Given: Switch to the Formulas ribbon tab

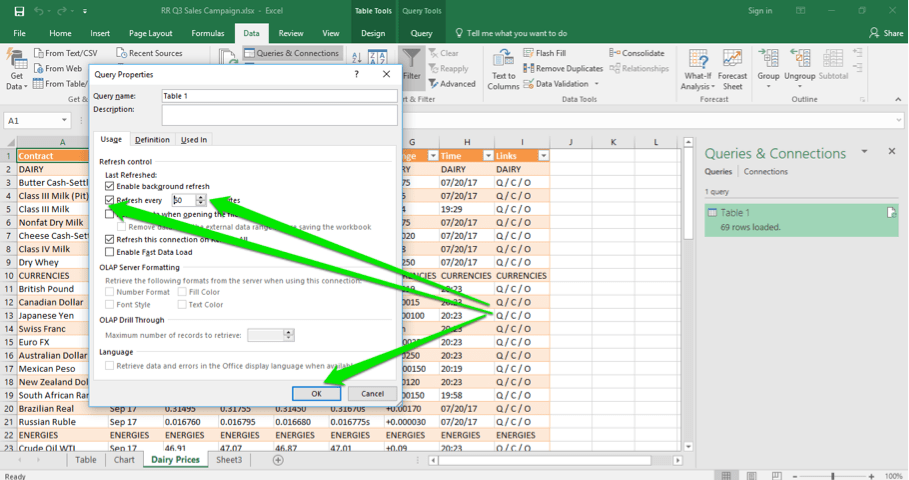Looking at the screenshot, I should (208, 33).
